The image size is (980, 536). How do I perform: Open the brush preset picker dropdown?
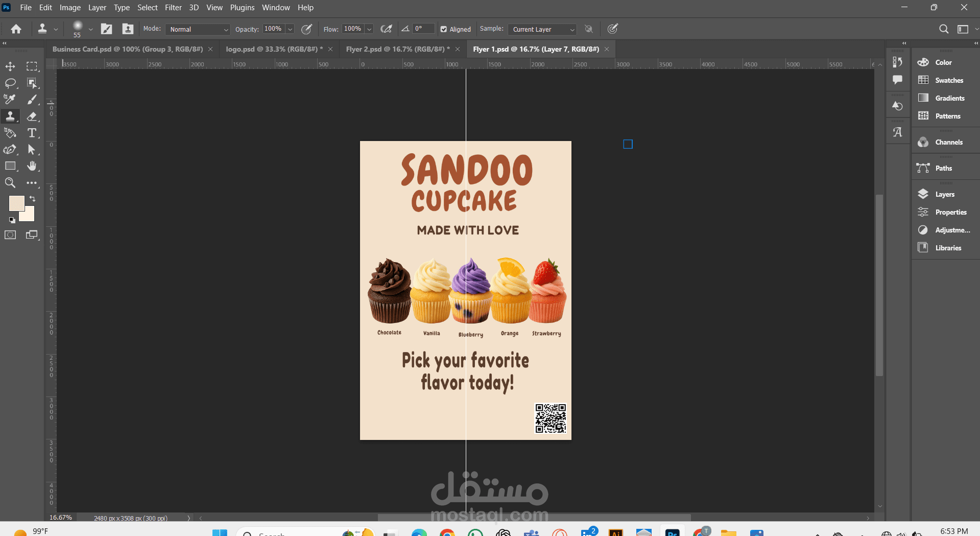pyautogui.click(x=90, y=30)
